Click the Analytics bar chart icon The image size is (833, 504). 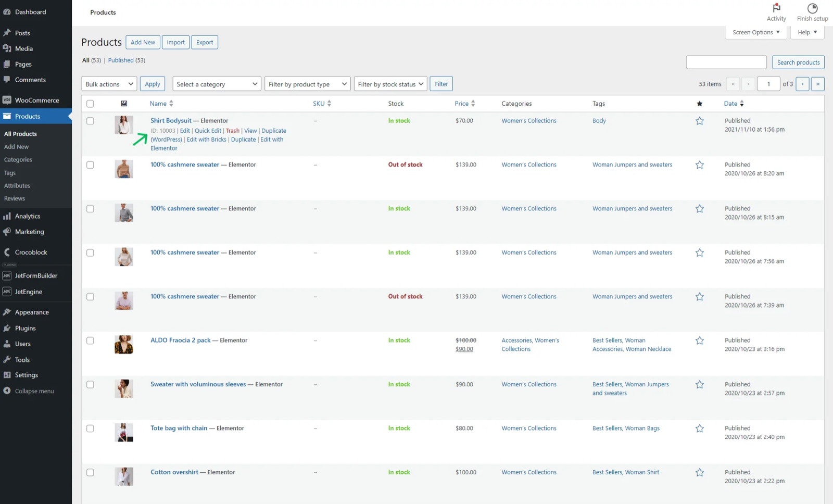point(7,216)
